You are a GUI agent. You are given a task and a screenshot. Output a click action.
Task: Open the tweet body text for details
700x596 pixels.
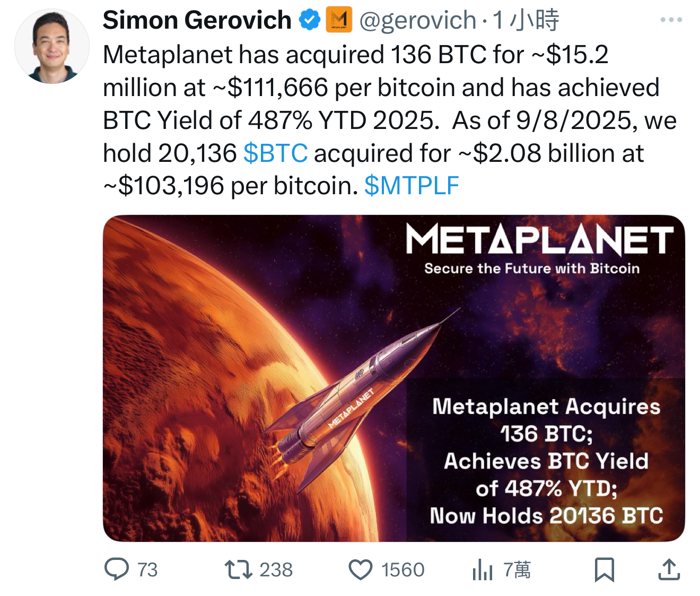tap(390, 120)
